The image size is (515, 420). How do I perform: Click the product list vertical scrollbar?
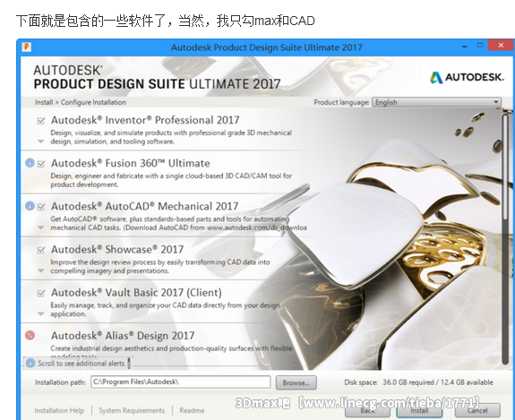505,239
